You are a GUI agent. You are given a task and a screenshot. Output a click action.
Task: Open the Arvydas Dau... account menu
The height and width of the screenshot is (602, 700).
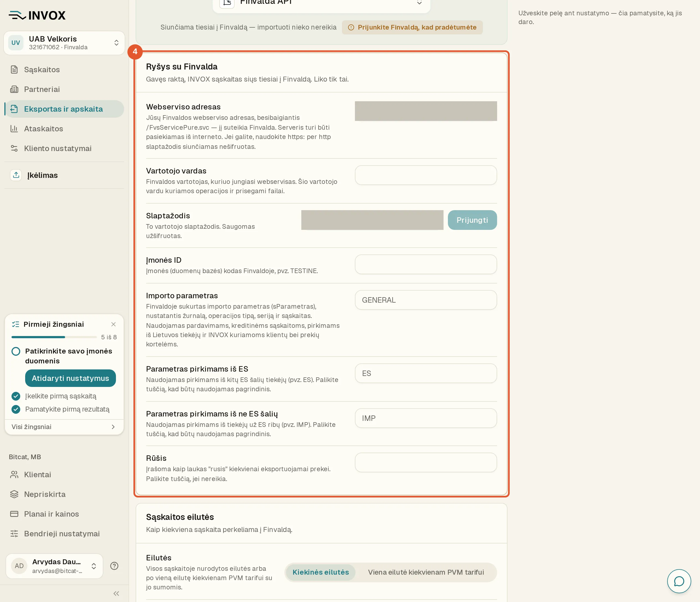(54, 566)
